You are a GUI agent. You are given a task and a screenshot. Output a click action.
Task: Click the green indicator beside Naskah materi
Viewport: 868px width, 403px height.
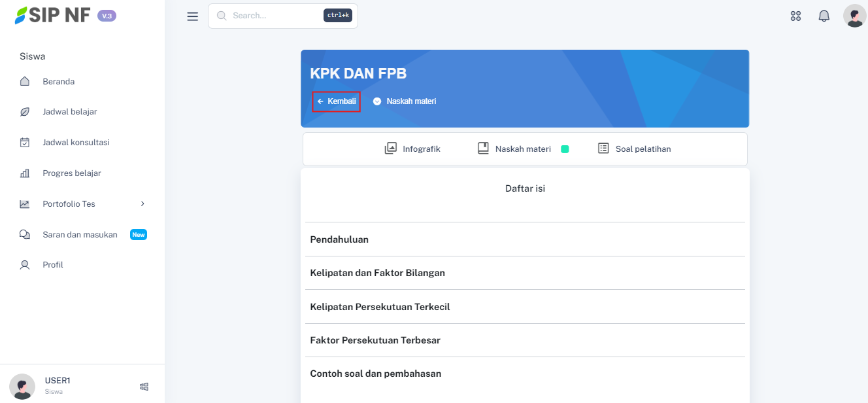tap(565, 149)
